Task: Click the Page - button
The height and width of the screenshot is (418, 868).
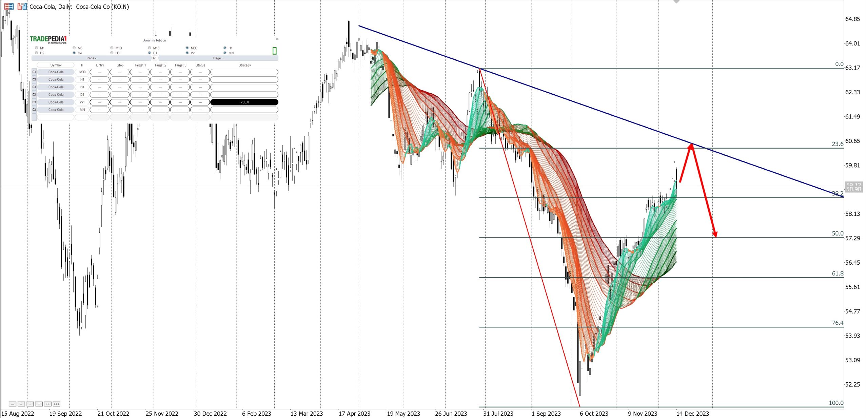Action: click(91, 58)
